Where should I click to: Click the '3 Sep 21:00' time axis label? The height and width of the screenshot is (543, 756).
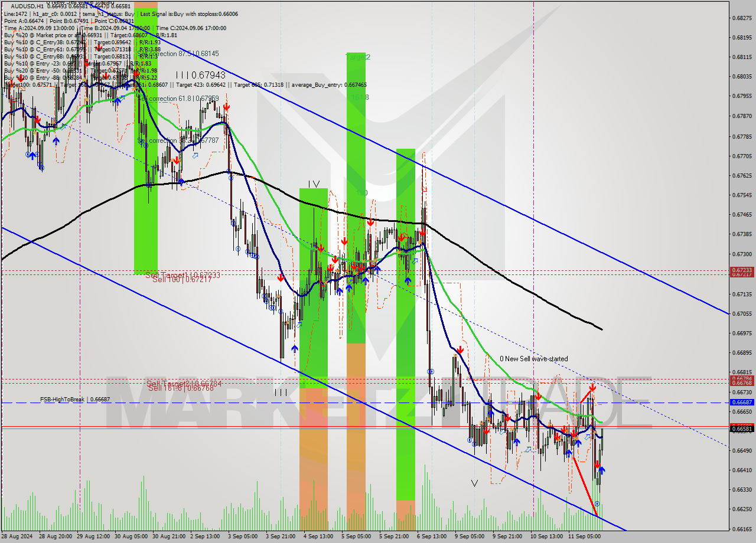281,537
